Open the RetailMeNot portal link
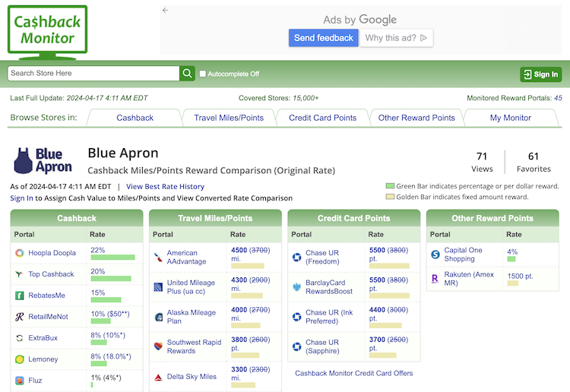This screenshot has width=570, height=392. 49,317
